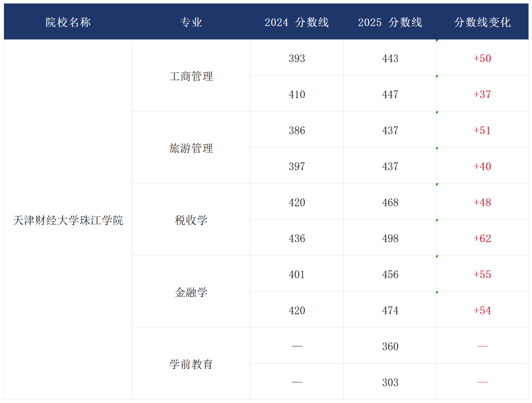Select the red +40 change value
Viewport: 532px width, 403px height.
click(482, 166)
